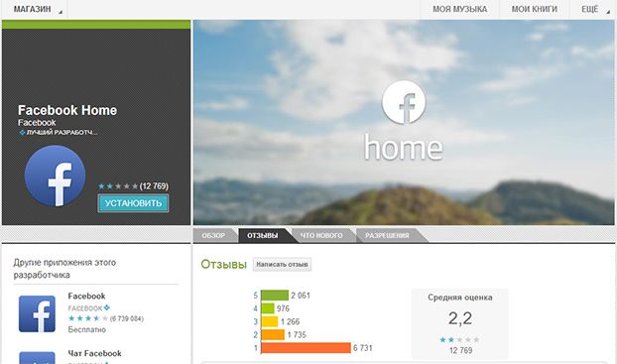Click the green 5-star rating bar
The height and width of the screenshot is (364, 617).
click(275, 296)
